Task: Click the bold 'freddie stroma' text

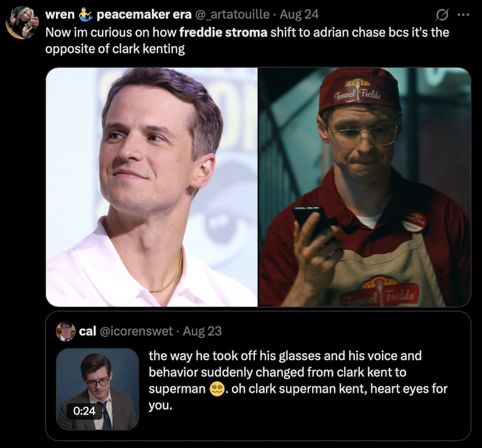Action: 223,32
